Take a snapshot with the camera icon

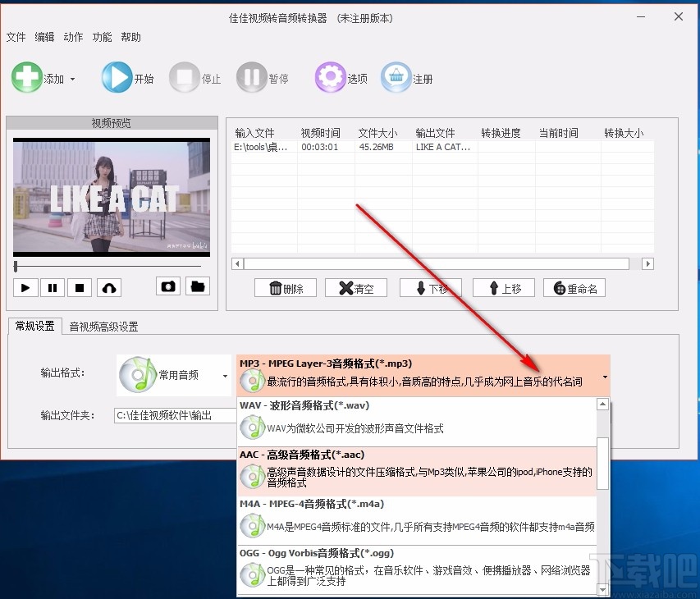pos(168,286)
